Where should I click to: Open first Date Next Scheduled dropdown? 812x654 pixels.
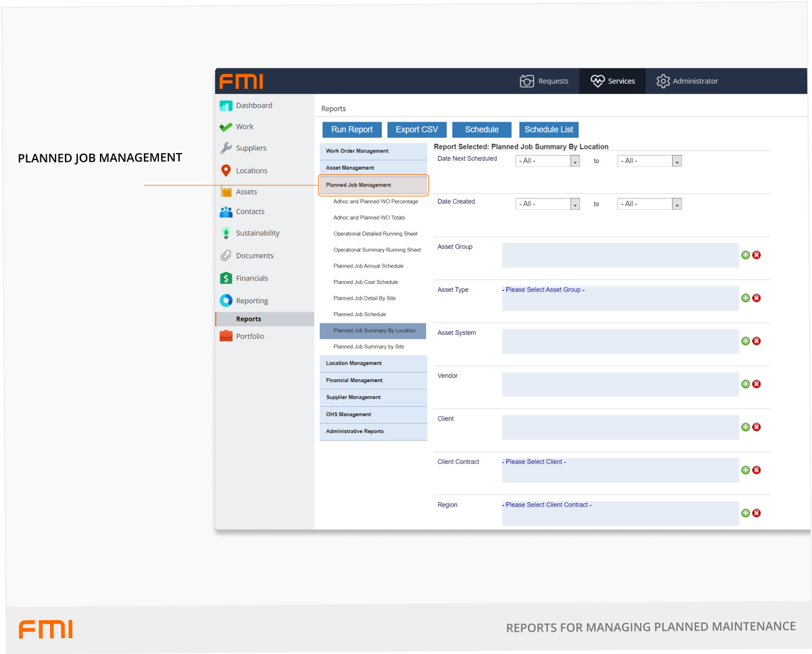(575, 161)
